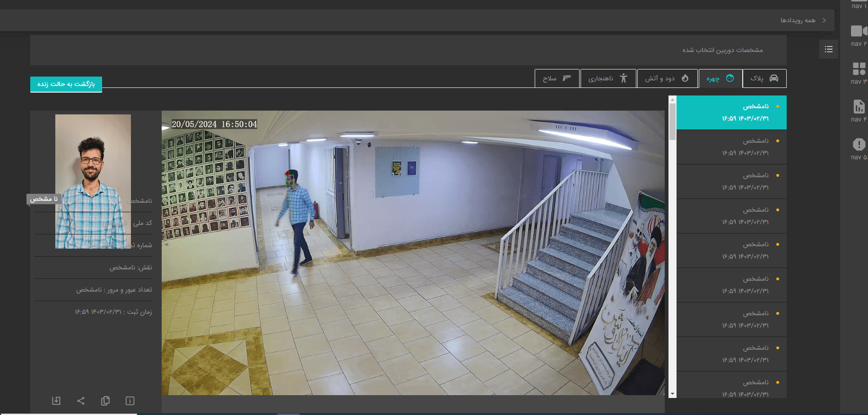
Task: Click the 20/05/2024 16:50:04 video timestamp
Action: pos(214,124)
